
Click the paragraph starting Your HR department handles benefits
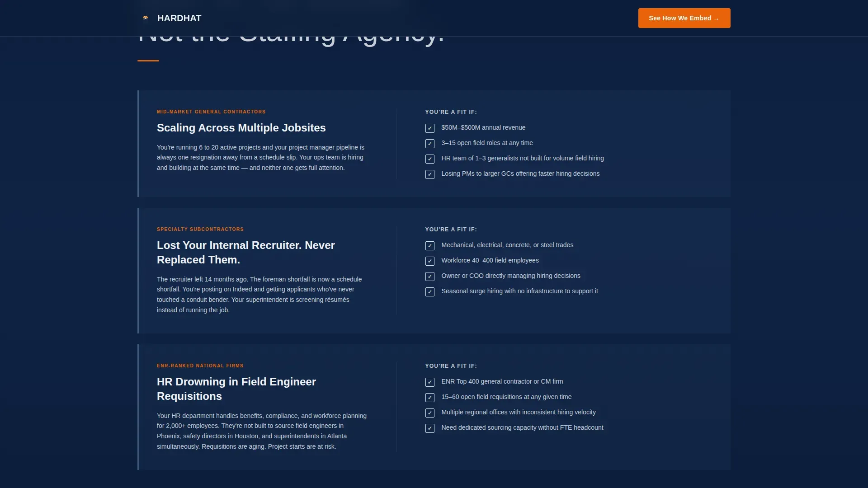pyautogui.click(x=262, y=431)
